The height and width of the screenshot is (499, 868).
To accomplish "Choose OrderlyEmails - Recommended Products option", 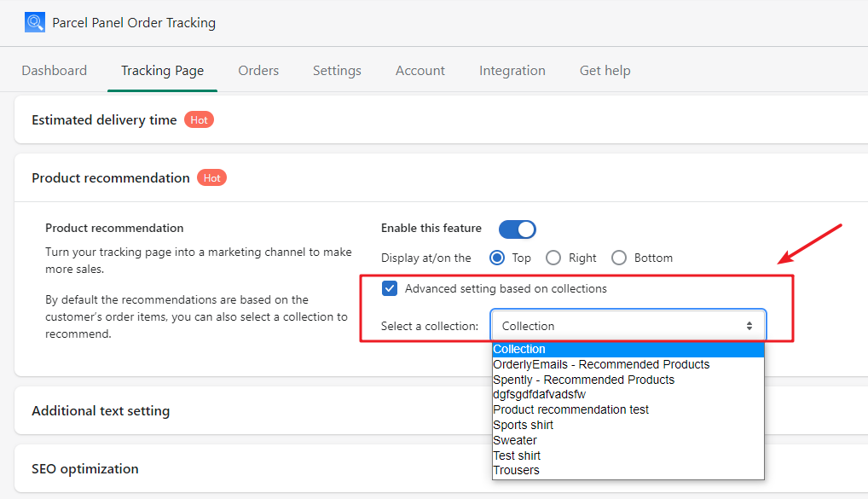I will [x=628, y=364].
